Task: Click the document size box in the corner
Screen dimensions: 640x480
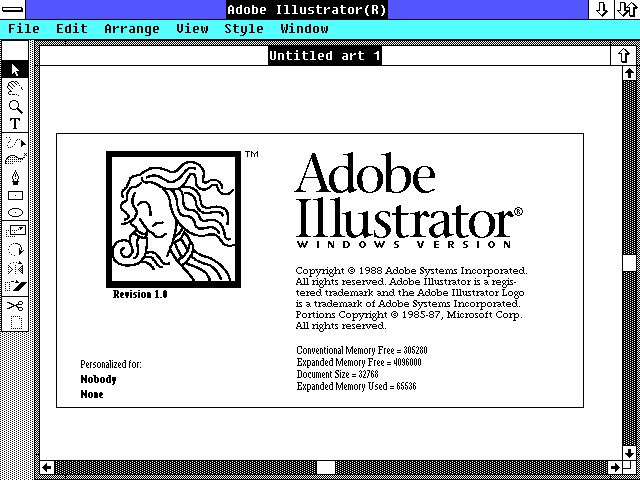Action: pos(629,467)
